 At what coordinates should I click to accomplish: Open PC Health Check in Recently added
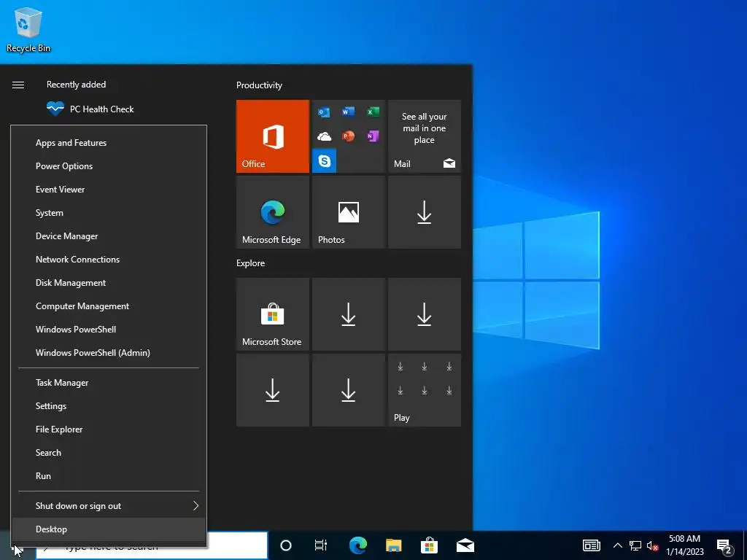[90, 109]
